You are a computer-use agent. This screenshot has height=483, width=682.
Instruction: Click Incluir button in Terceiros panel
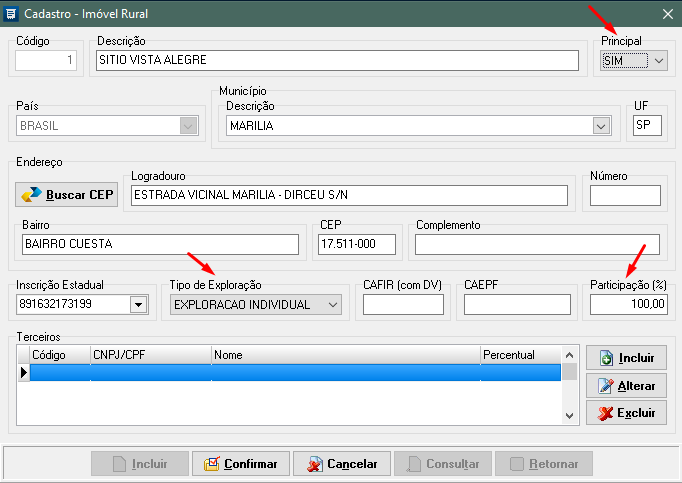(626, 358)
